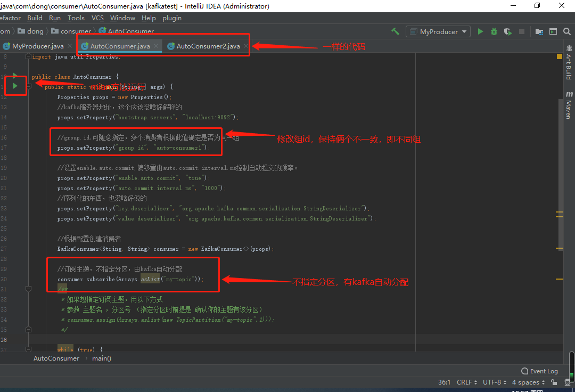575x392 pixels.
Task: Click the "1000" interval value
Action: point(211,188)
